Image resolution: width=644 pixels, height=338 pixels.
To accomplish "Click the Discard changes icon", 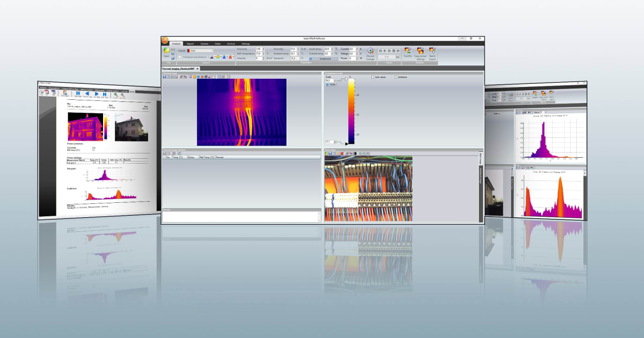I will (370, 52).
